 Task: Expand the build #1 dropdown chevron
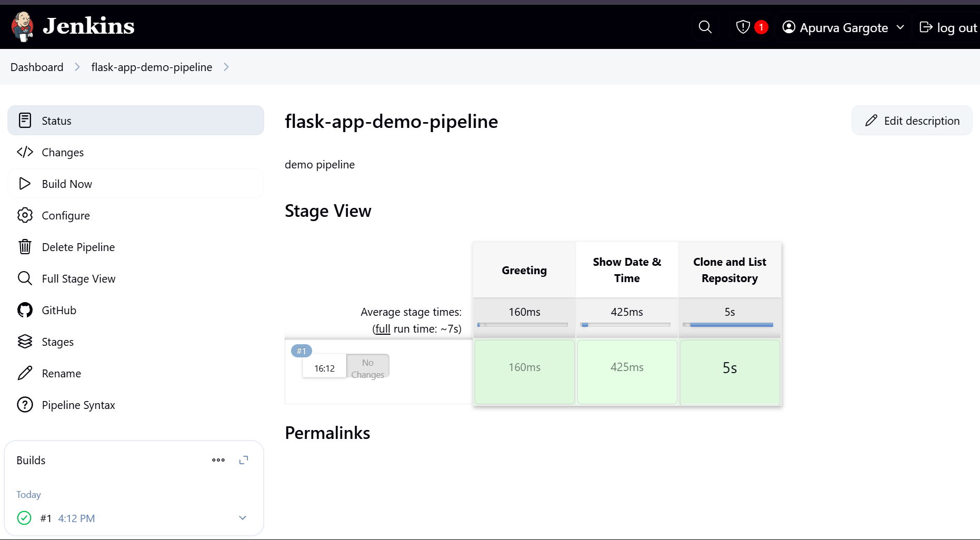click(243, 518)
